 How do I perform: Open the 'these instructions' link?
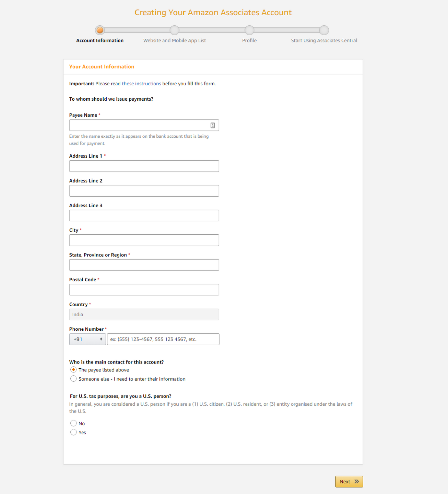coord(141,83)
